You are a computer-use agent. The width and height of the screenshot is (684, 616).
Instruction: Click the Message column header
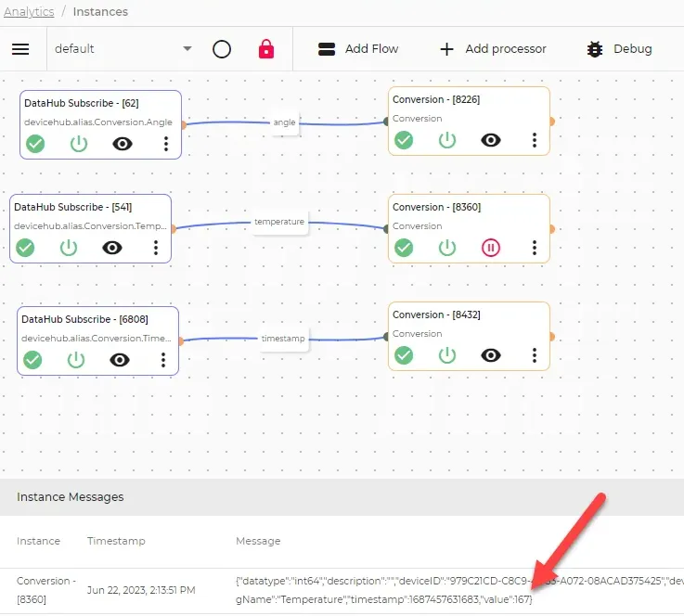point(258,541)
